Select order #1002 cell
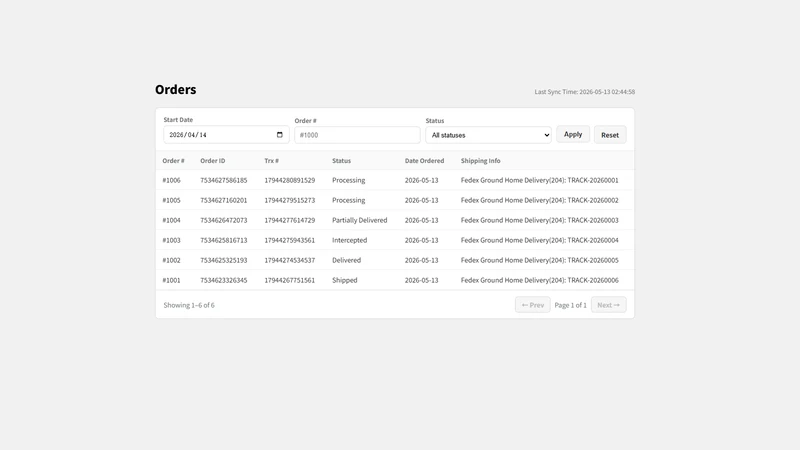Image resolution: width=800 pixels, height=450 pixels. tap(171, 260)
